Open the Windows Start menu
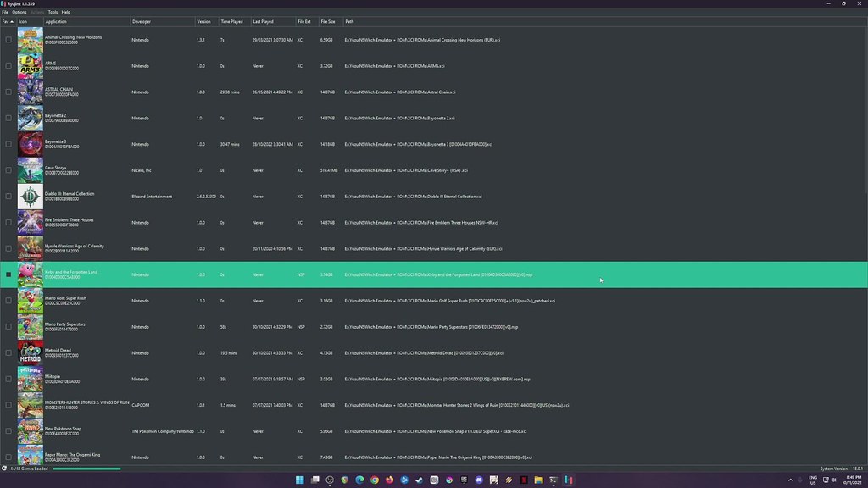The image size is (868, 488). [299, 480]
